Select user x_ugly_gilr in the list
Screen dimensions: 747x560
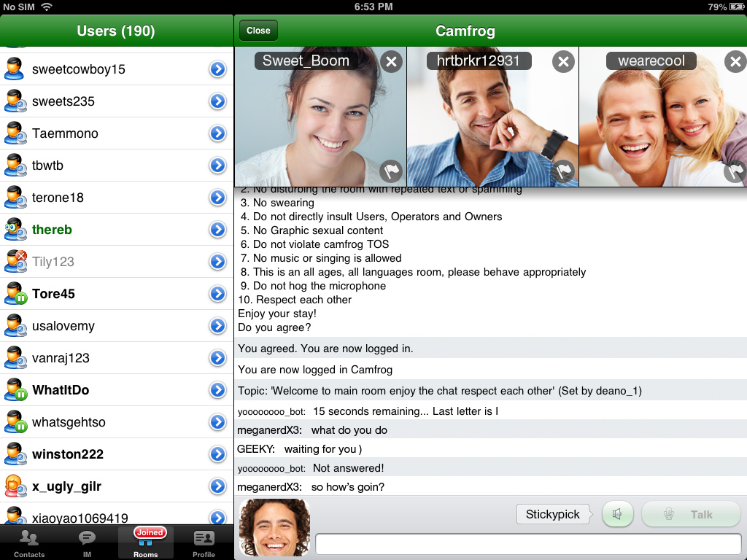point(117,486)
